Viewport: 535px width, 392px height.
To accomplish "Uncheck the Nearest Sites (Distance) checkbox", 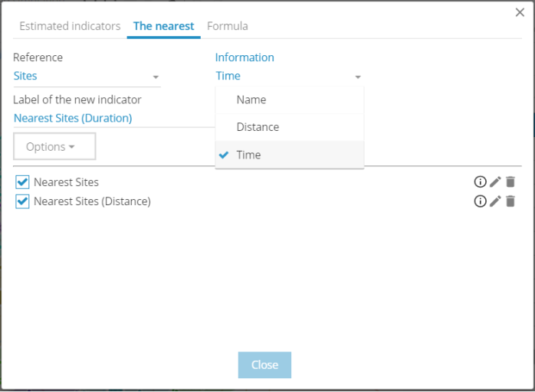I will (22, 201).
